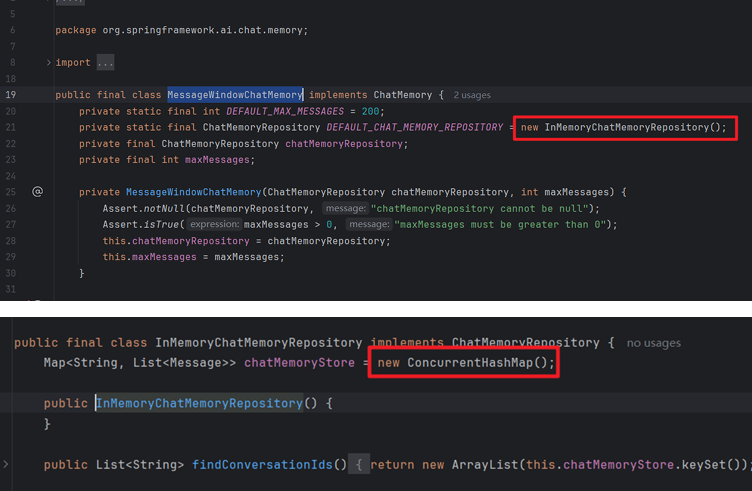Click the 'message:' hint on the notNull line

(x=345, y=208)
